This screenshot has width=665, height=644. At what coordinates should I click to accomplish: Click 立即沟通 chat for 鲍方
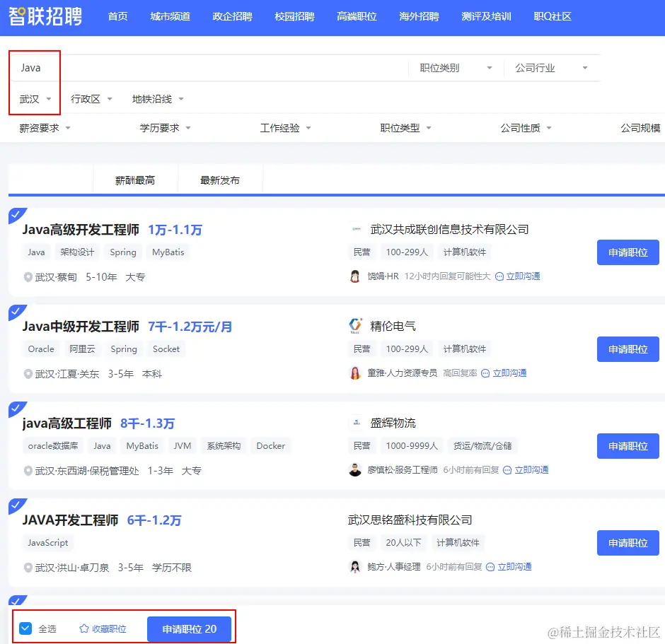(x=509, y=566)
